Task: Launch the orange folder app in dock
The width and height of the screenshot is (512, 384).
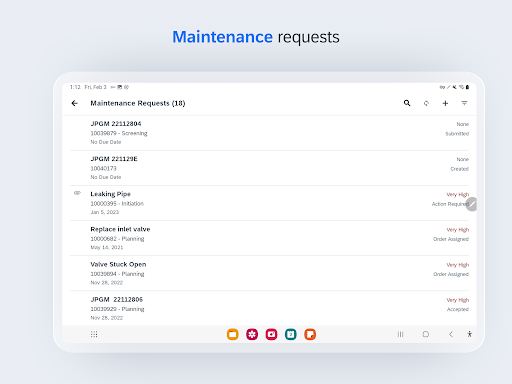Action: coord(233,334)
